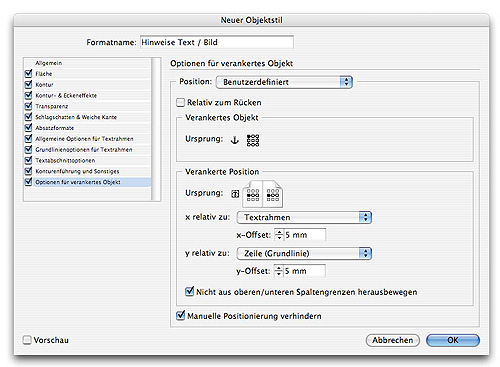
Task: Uncheck Textabschnittoptionen checkbox
Action: tap(29, 160)
